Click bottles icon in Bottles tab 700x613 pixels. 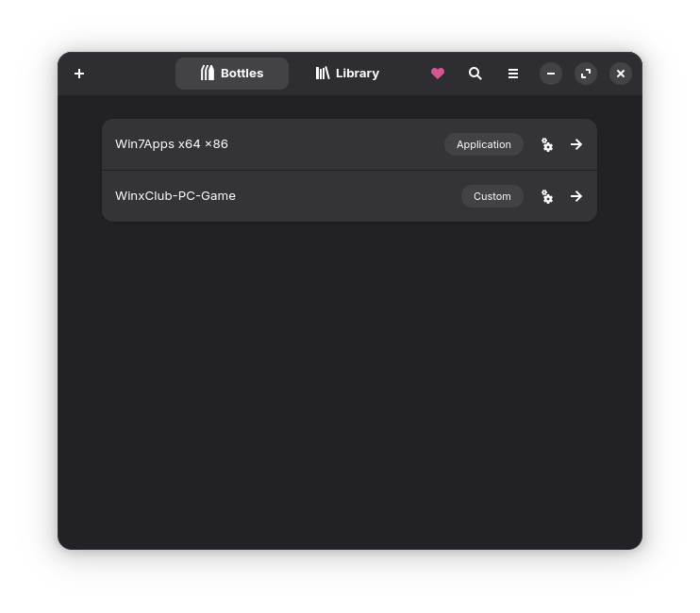(208, 73)
